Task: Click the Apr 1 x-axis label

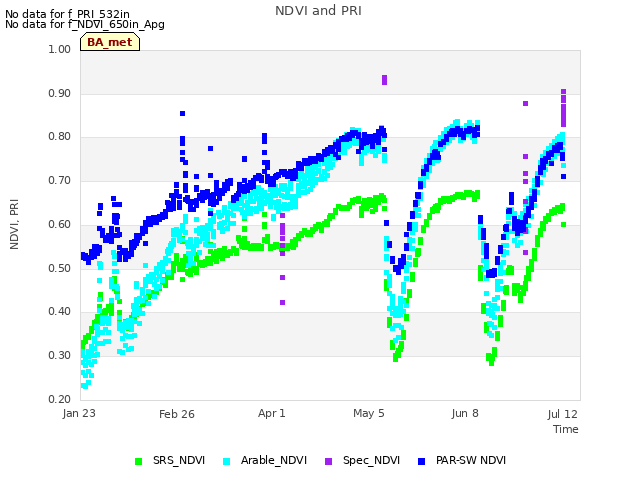Action: coord(271,413)
